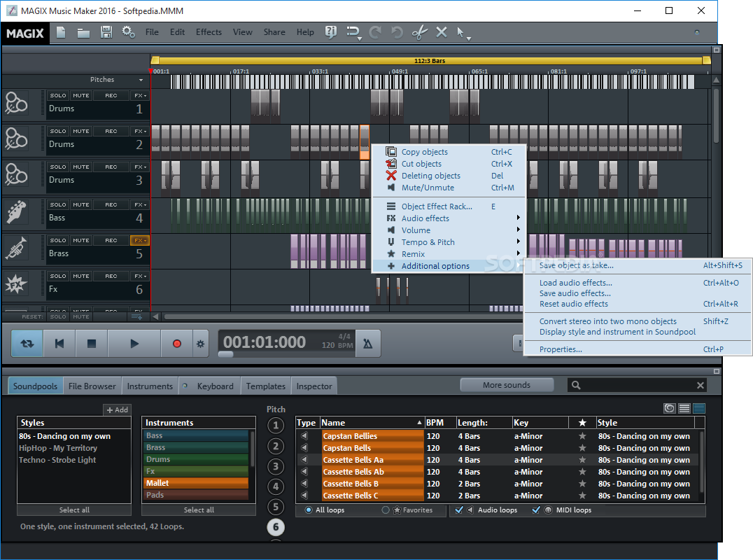753x560 pixels.
Task: Open the FX dropdown on Bass track
Action: (140, 204)
